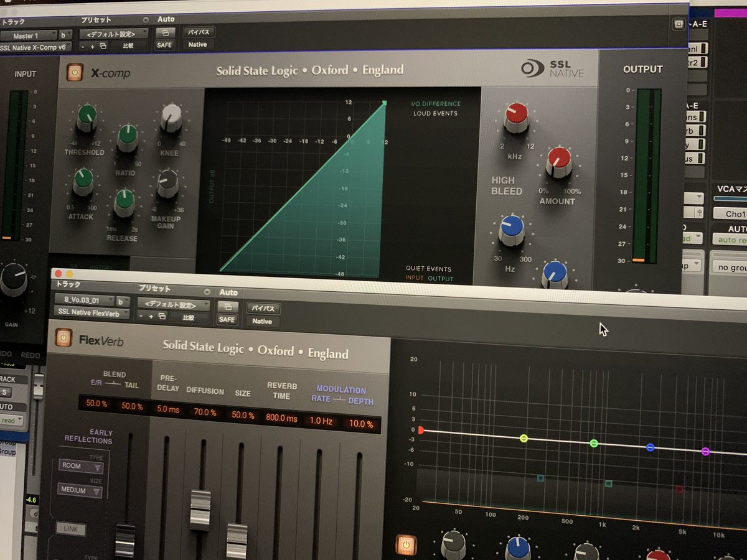Click the magenta EQ band node
This screenshot has width=747, height=560.
pyautogui.click(x=705, y=451)
